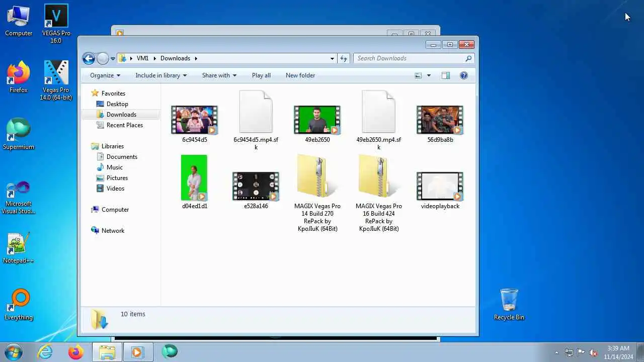Select Libraries in the navigation pane

pyautogui.click(x=112, y=146)
